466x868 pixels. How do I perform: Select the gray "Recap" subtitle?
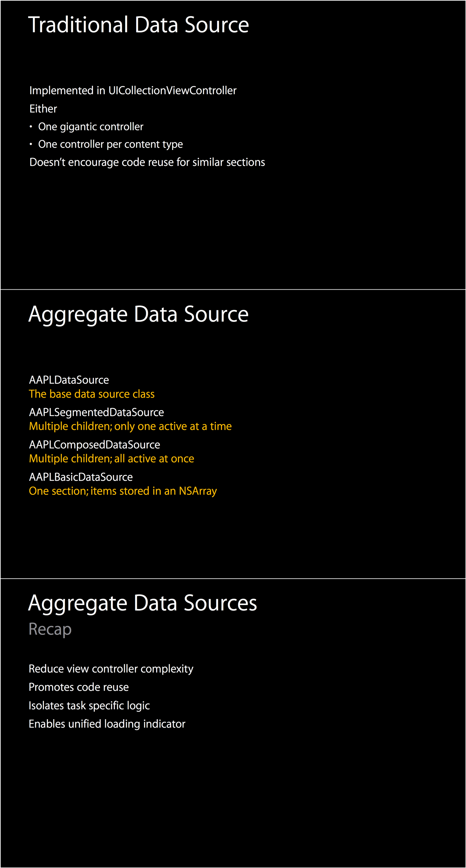pyautogui.click(x=50, y=629)
